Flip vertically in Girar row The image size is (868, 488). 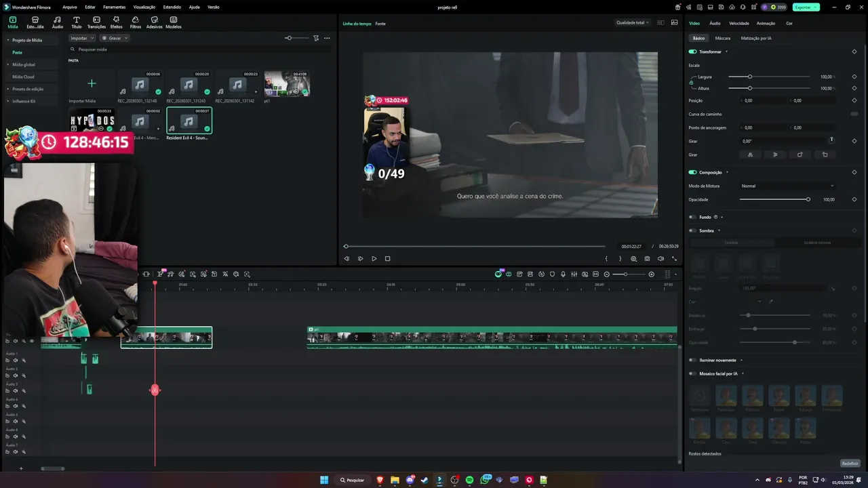(x=775, y=155)
